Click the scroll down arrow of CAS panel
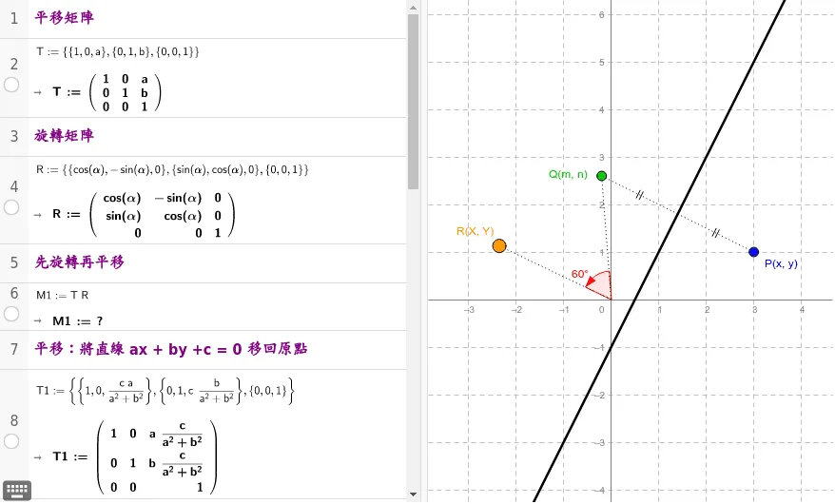Screen dimensions: 835x504 click(414, 494)
